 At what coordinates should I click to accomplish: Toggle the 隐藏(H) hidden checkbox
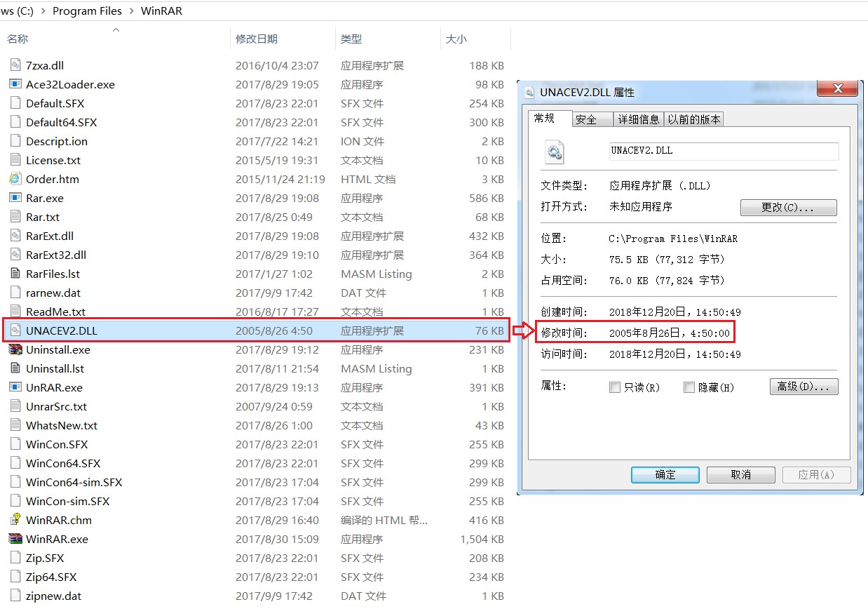(x=689, y=387)
